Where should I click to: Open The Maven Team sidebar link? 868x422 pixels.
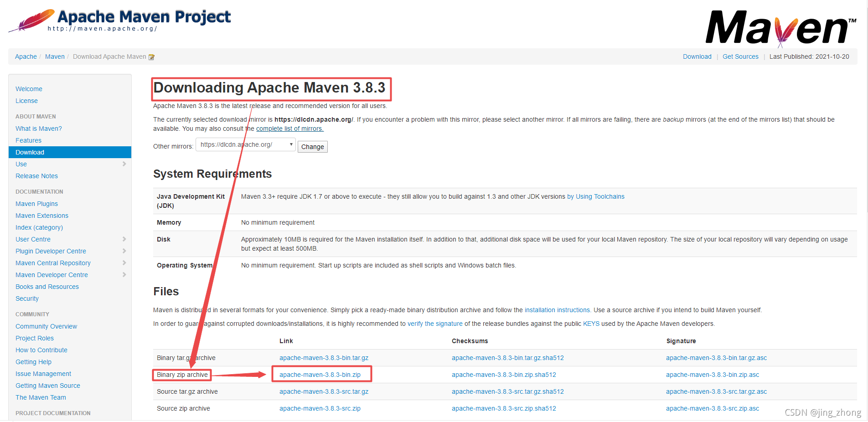(x=41, y=397)
